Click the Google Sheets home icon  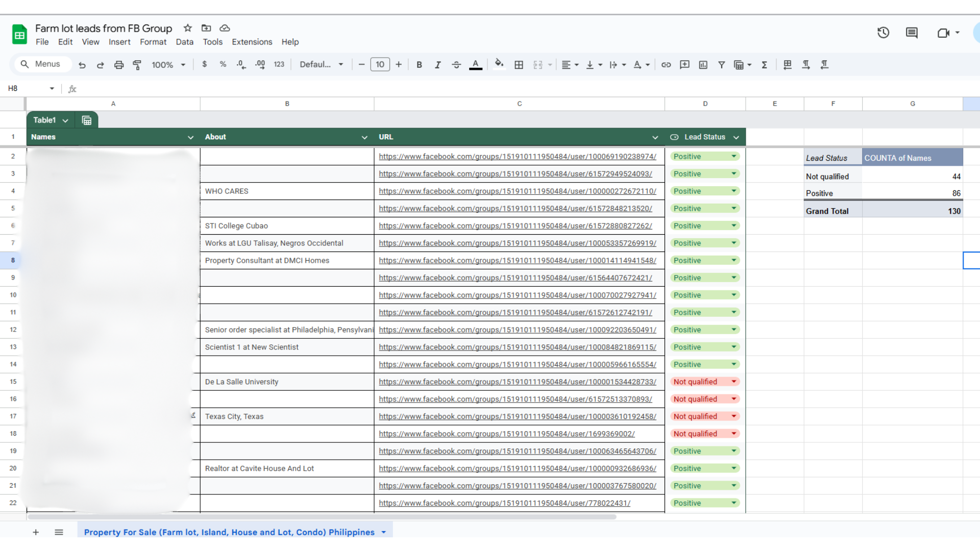click(19, 35)
